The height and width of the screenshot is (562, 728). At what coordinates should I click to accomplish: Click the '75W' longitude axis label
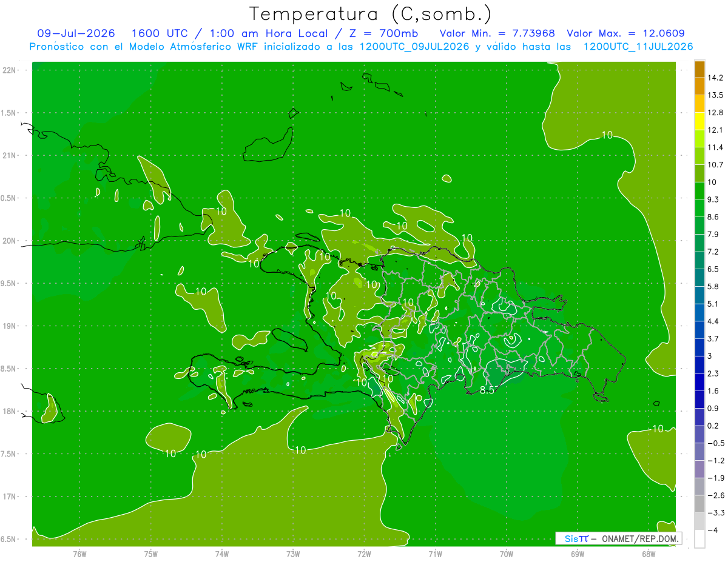pos(151,554)
